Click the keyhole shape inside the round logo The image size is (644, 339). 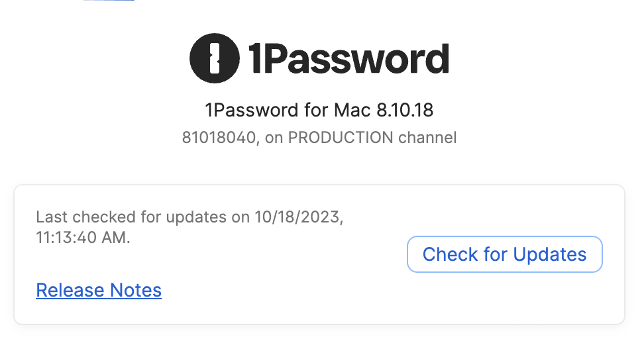[x=215, y=58]
